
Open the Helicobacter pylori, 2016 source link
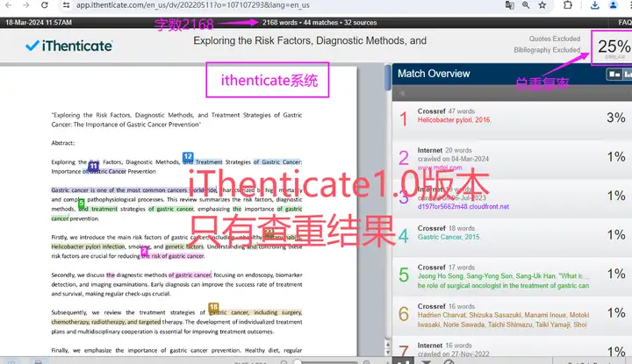tap(454, 120)
